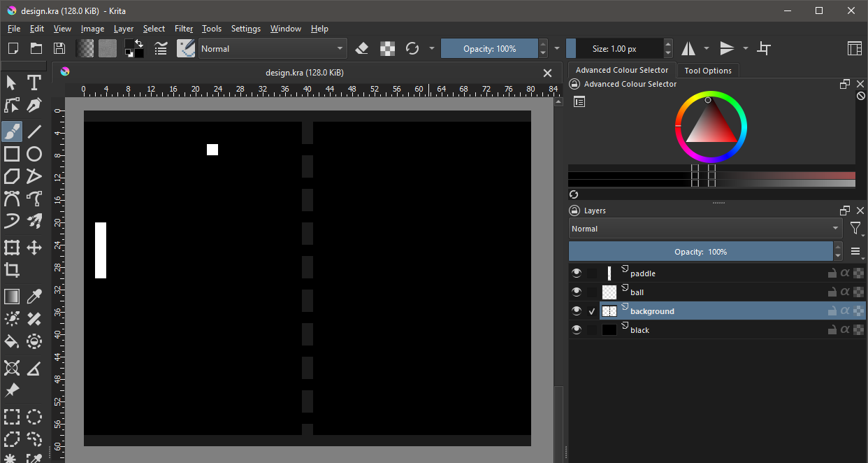The width and height of the screenshot is (868, 463).
Task: Open an existing file from toolbar
Action: 36,48
